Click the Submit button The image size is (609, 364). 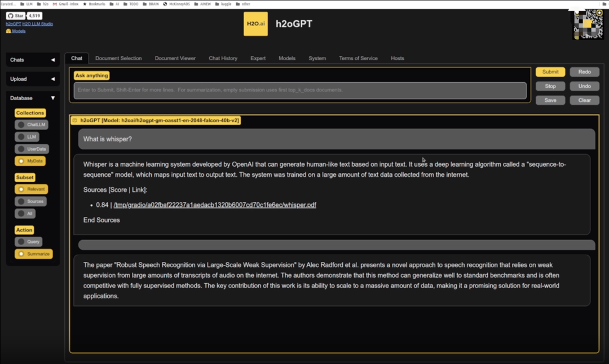tap(550, 72)
